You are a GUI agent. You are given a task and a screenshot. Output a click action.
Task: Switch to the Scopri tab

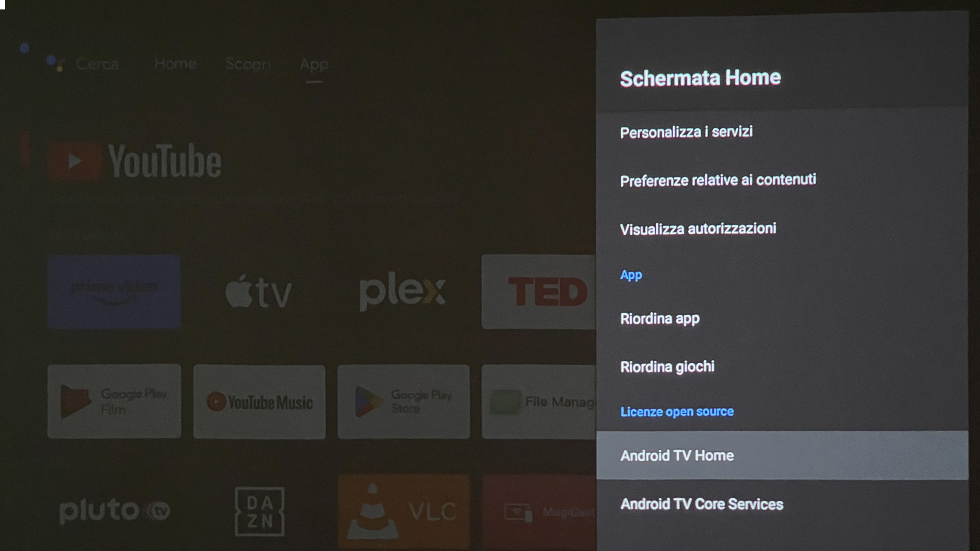tap(248, 63)
